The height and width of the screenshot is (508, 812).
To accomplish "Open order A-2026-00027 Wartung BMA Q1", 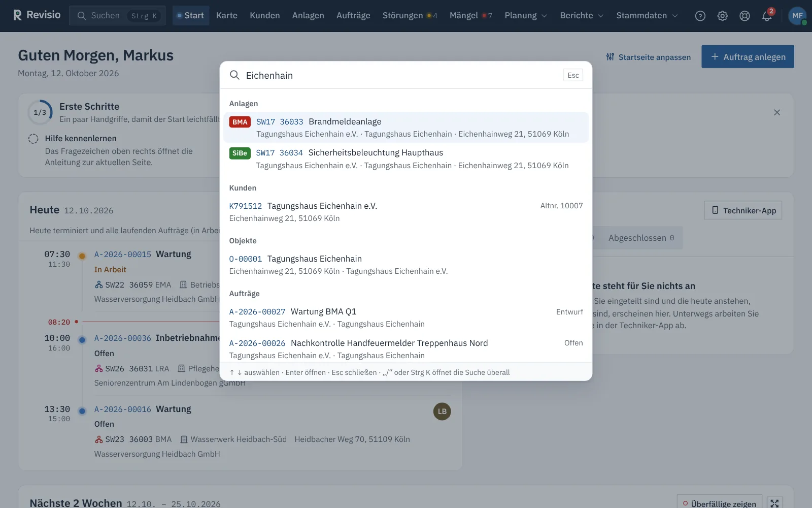I will pyautogui.click(x=406, y=317).
